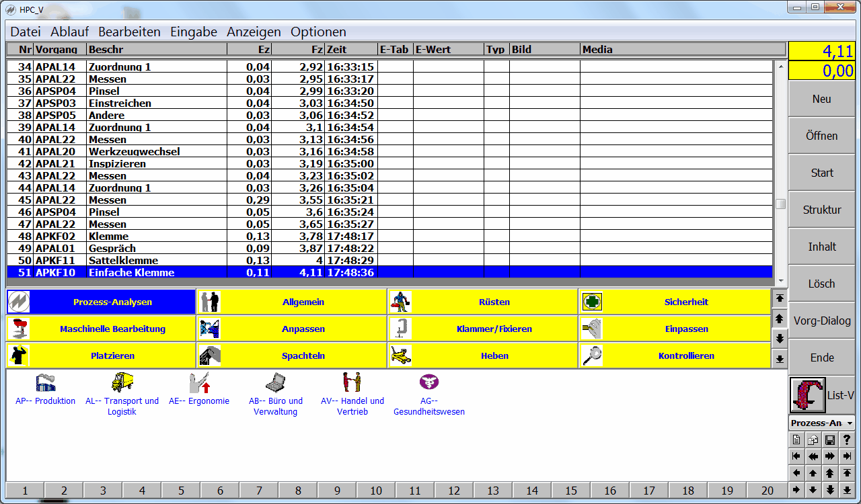Select AG-- Gesundheitswesen icon
The width and height of the screenshot is (861, 504).
click(x=428, y=384)
